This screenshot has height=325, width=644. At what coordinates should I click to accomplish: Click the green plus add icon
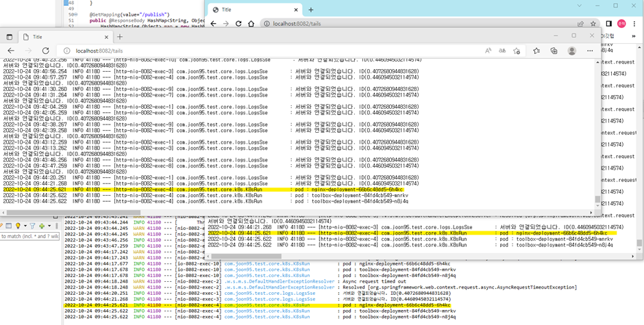point(42,226)
